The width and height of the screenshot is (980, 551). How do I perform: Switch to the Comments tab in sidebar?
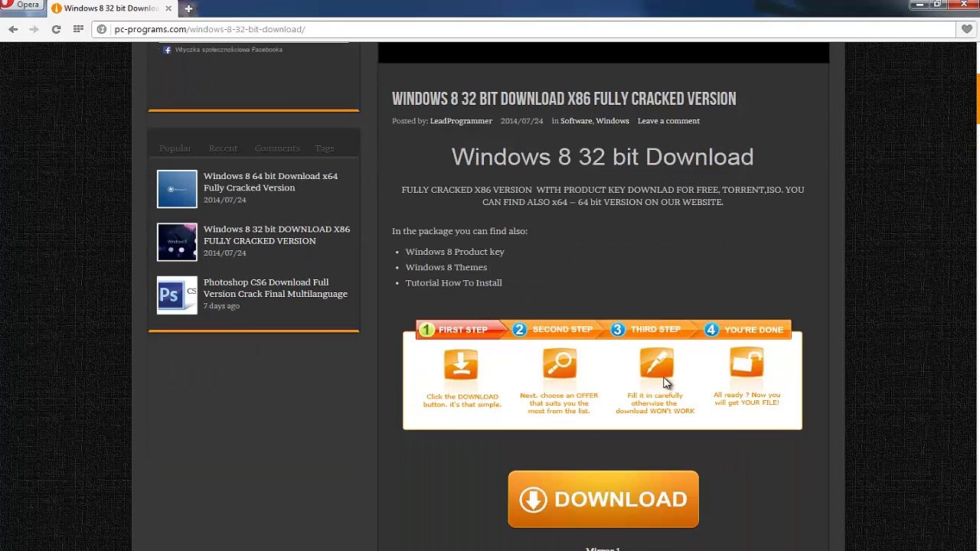click(277, 148)
